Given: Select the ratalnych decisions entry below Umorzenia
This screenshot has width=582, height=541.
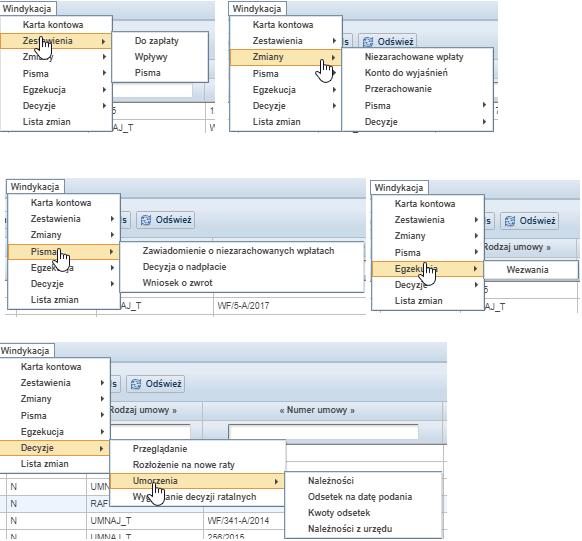Looking at the screenshot, I should pyautogui.click(x=194, y=497).
